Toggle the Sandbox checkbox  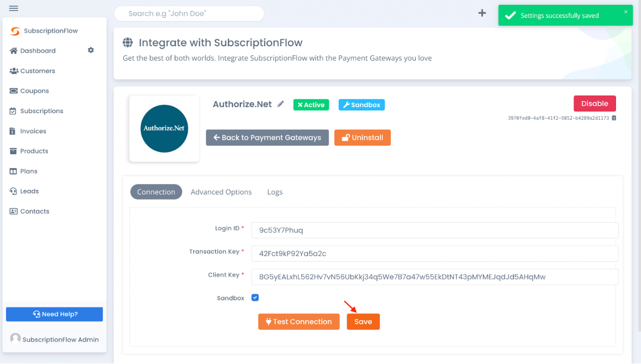(255, 297)
